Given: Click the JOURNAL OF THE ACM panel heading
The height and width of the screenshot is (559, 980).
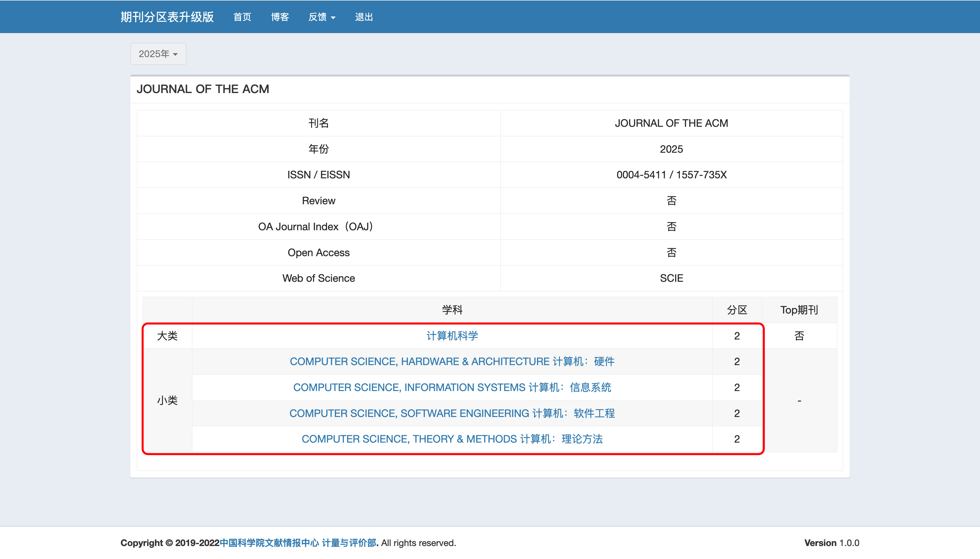Looking at the screenshot, I should point(203,89).
